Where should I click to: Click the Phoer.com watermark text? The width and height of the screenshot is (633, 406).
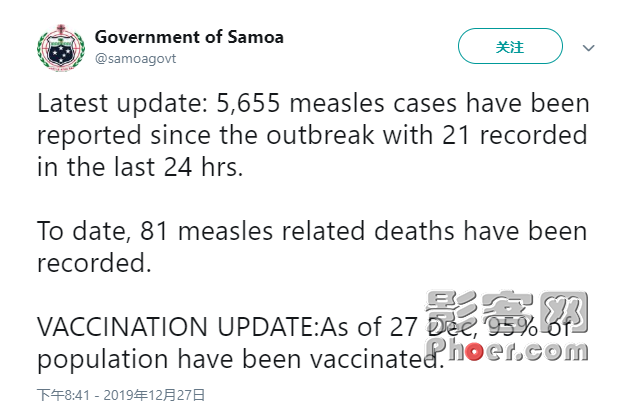coord(508,350)
